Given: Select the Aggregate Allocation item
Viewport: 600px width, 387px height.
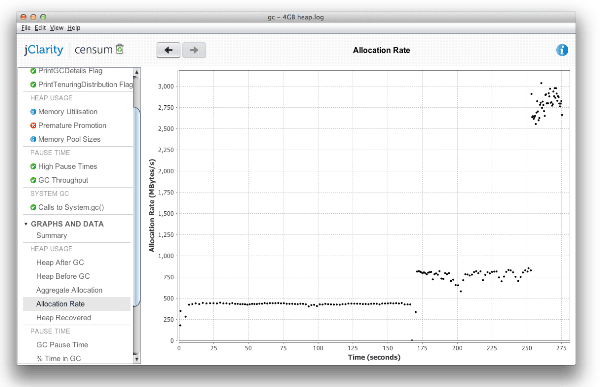Looking at the screenshot, I should point(69,290).
